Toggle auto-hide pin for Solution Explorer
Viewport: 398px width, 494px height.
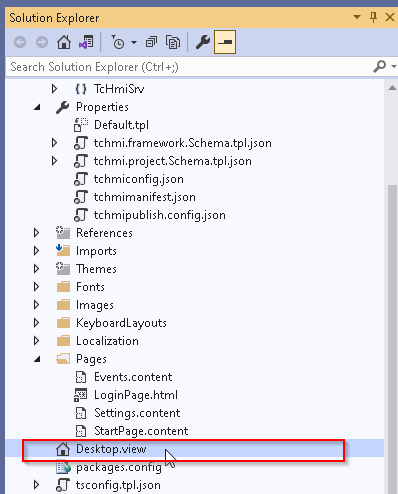tap(374, 17)
